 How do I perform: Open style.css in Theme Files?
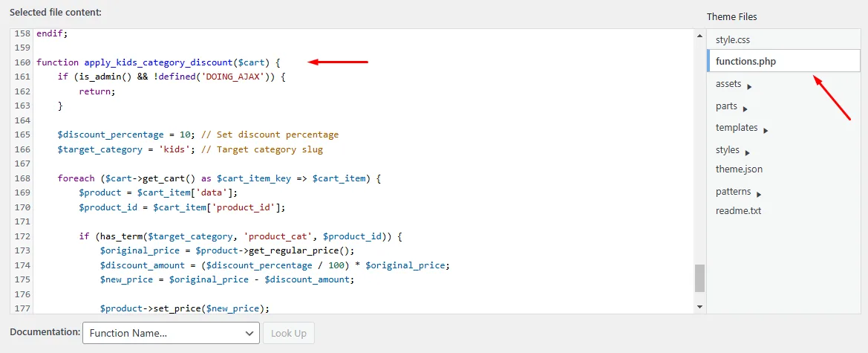tap(732, 40)
